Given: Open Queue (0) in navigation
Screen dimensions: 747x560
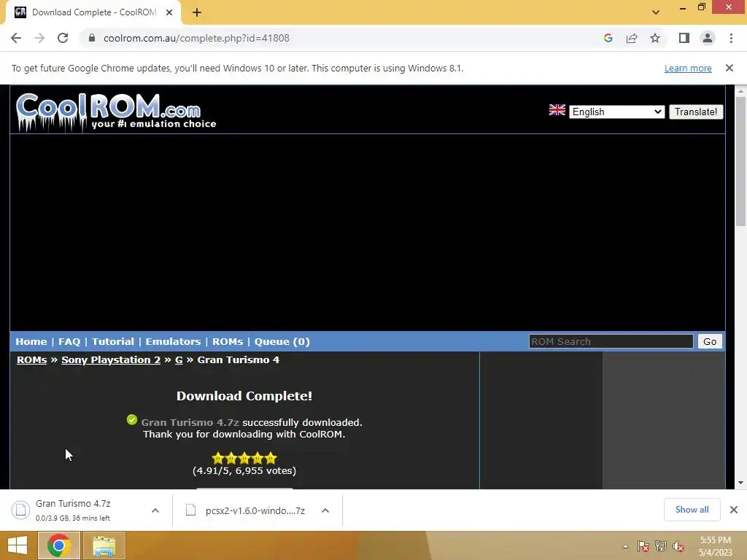Looking at the screenshot, I should click(x=282, y=341).
